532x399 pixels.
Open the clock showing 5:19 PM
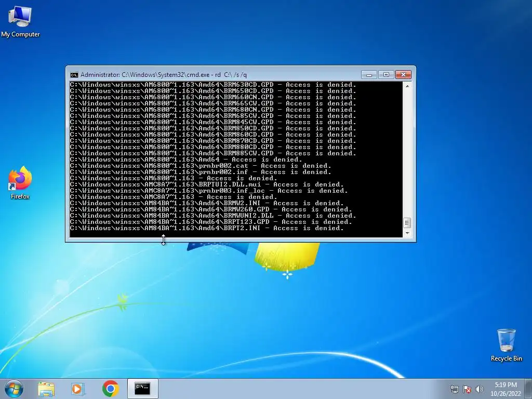(506, 385)
